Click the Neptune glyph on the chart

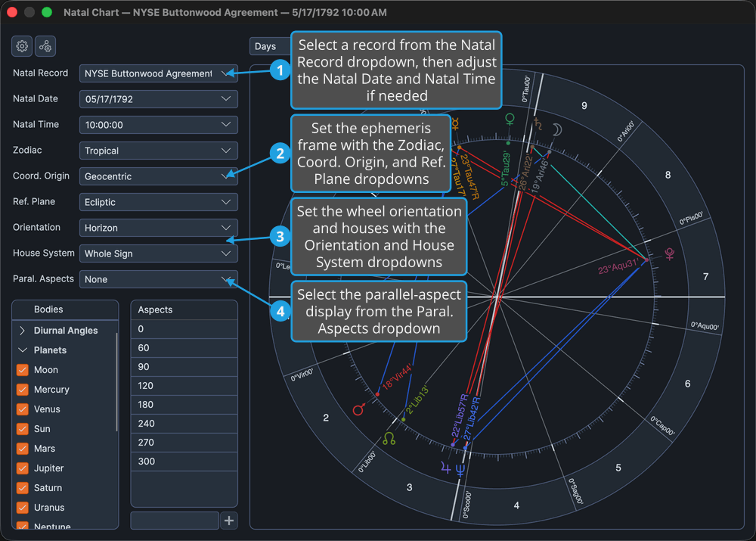click(x=460, y=470)
